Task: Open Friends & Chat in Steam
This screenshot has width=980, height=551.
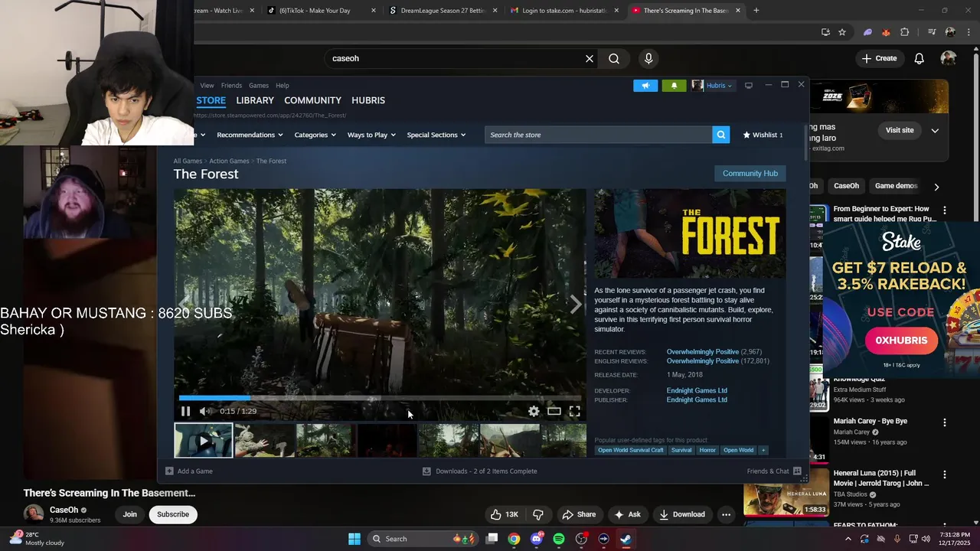Action: (x=773, y=471)
